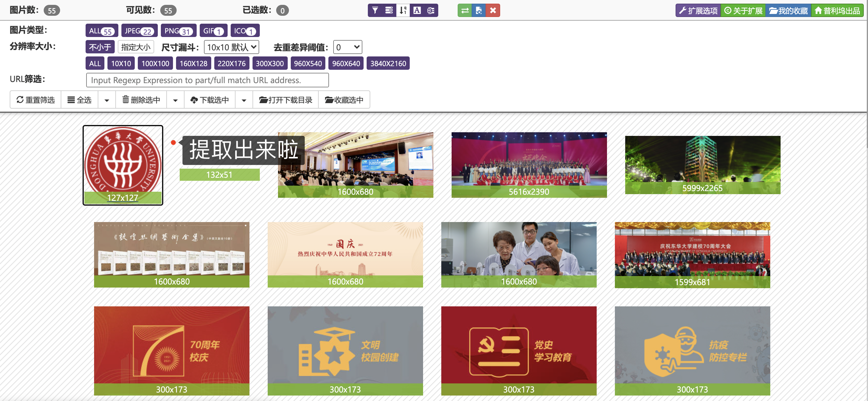868x401 pixels.
Task: Click the funnel filter icon
Action: [375, 10]
